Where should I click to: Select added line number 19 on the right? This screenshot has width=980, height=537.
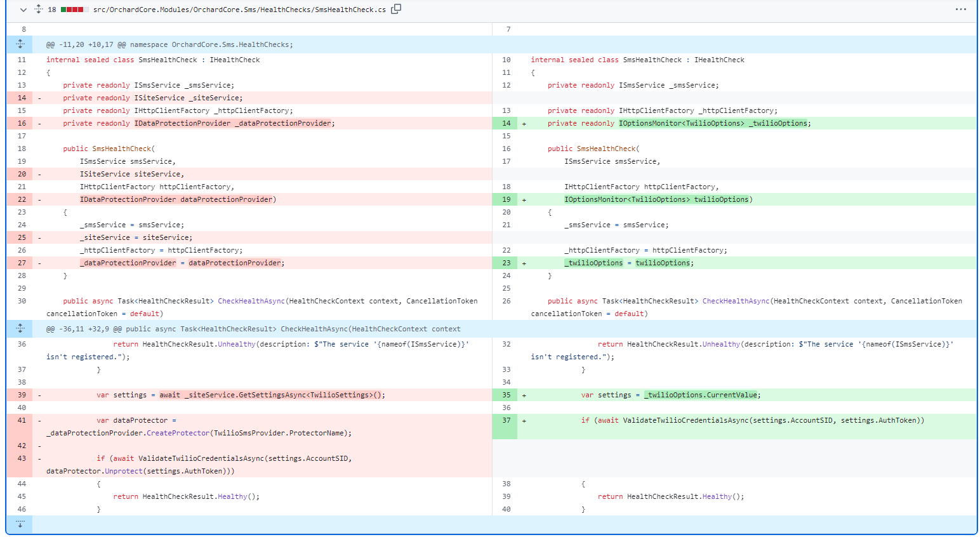pyautogui.click(x=506, y=199)
